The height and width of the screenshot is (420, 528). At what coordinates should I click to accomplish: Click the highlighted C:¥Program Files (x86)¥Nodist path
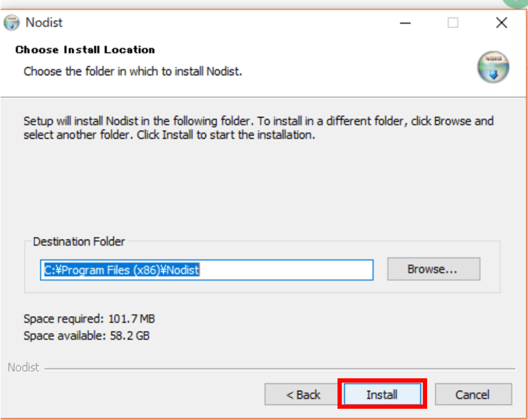pos(121,270)
